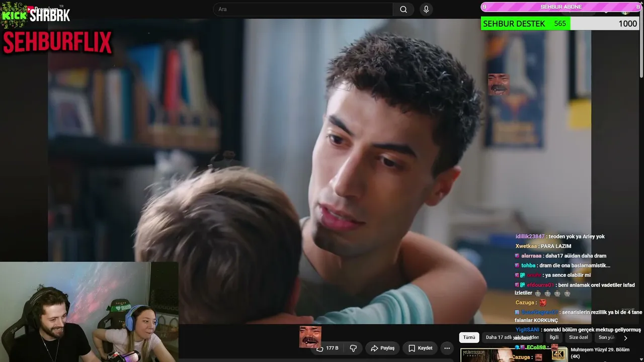This screenshot has height=362, width=644.
Task: Show more filter chips with right chevron
Action: click(625, 338)
